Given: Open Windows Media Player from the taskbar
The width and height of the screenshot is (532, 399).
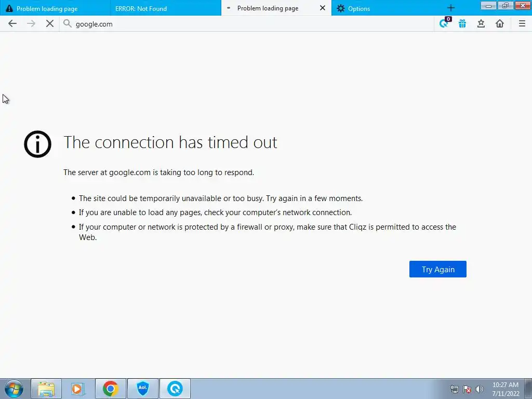Looking at the screenshot, I should pos(78,389).
